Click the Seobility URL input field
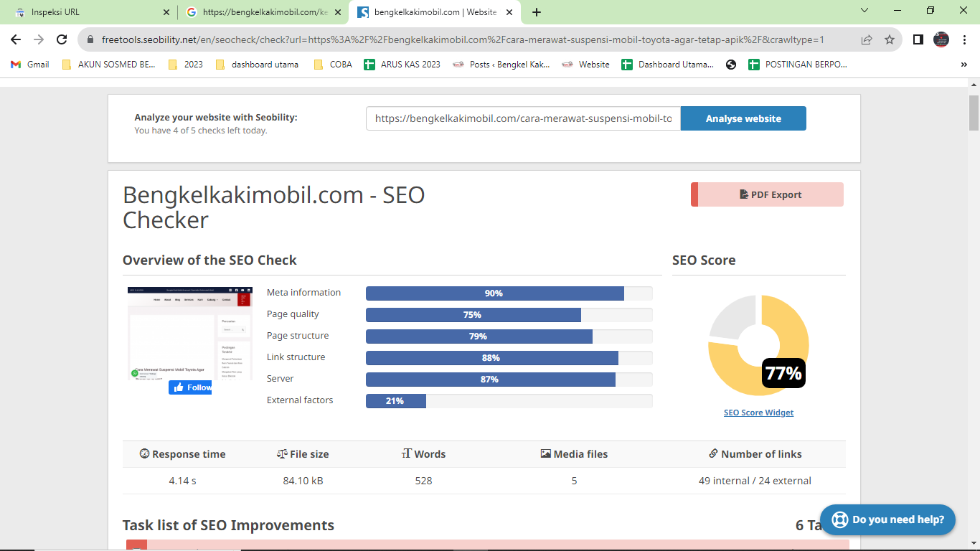This screenshot has height=551, width=980. pos(523,118)
